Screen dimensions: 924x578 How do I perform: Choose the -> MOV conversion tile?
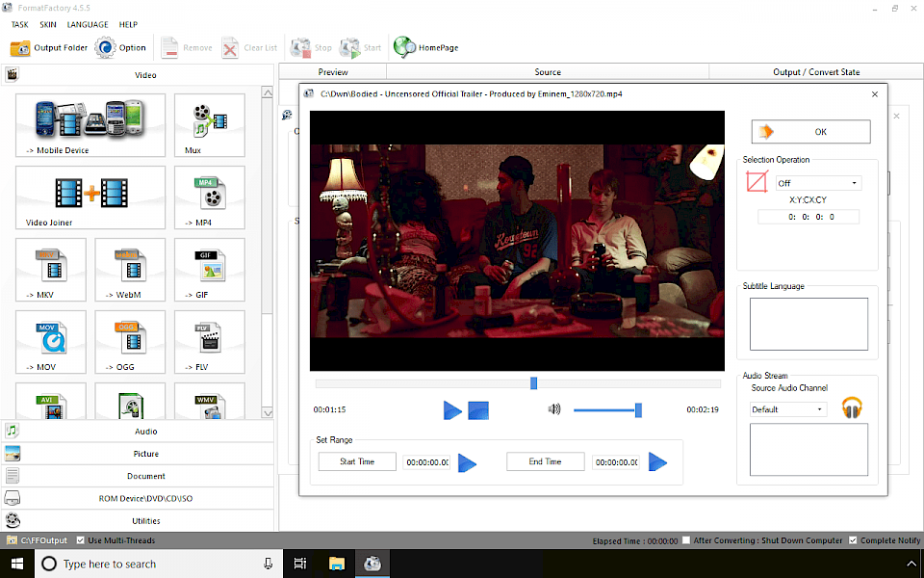(51, 342)
